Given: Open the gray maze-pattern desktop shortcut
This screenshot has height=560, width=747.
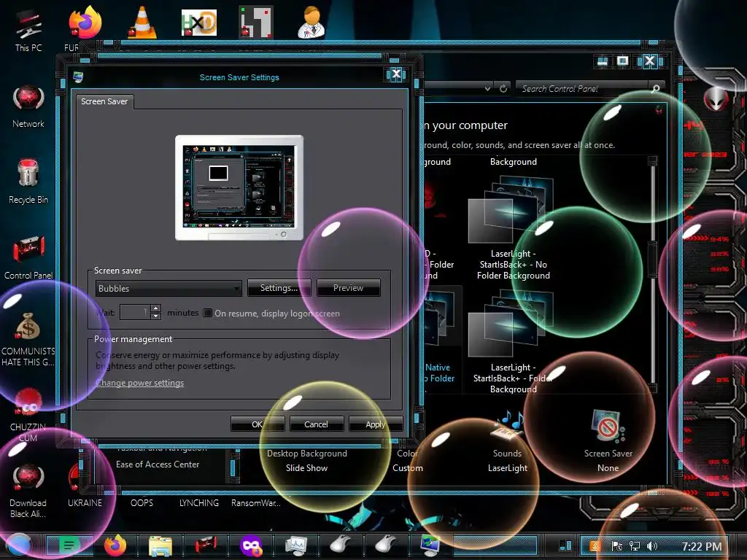Looking at the screenshot, I should point(256,22).
